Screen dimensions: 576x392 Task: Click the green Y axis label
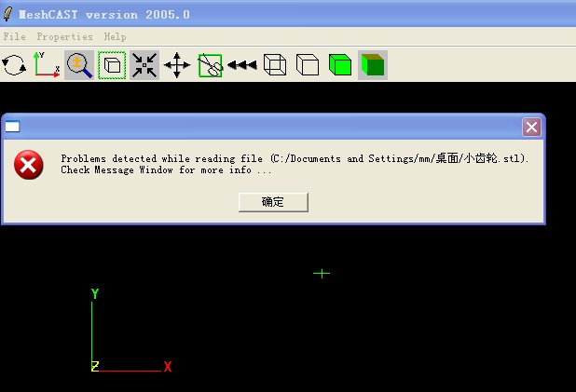[95, 293]
